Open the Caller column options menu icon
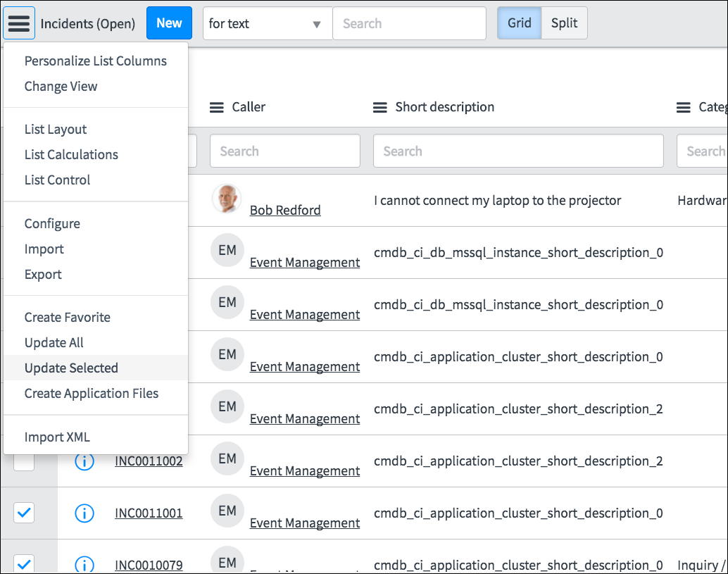The height and width of the screenshot is (574, 728). 216,107
